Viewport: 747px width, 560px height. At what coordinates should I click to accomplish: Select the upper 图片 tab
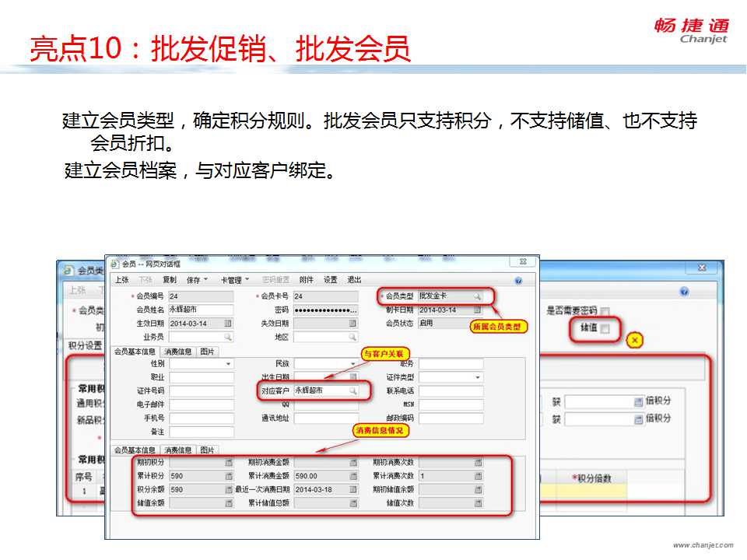click(208, 352)
